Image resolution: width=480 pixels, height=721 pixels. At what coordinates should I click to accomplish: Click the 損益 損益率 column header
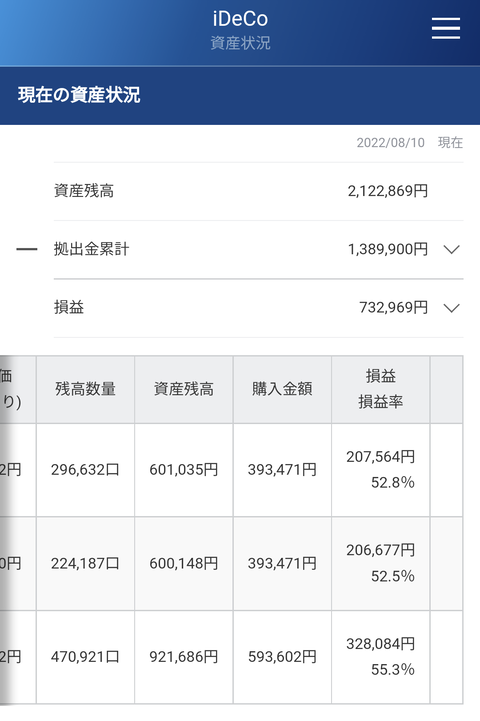381,389
